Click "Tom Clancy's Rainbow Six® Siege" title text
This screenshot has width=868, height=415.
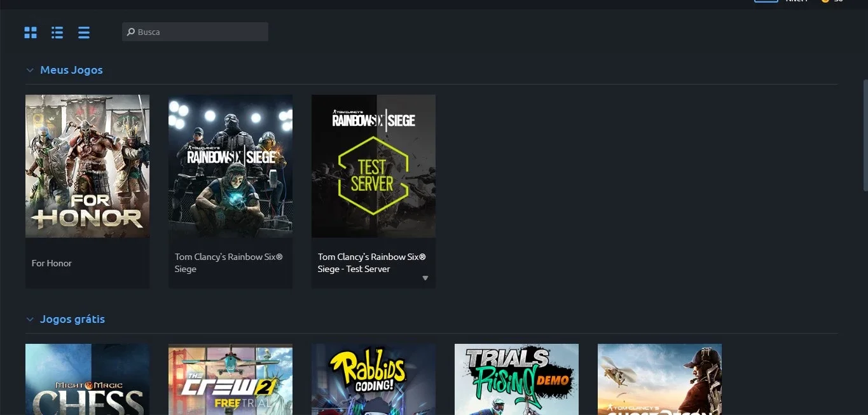[x=229, y=263]
